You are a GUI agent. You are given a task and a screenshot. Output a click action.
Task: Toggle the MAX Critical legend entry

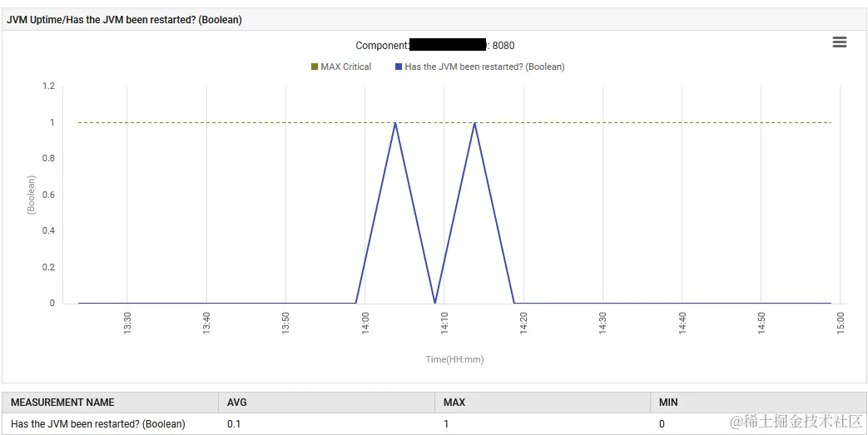coord(341,67)
